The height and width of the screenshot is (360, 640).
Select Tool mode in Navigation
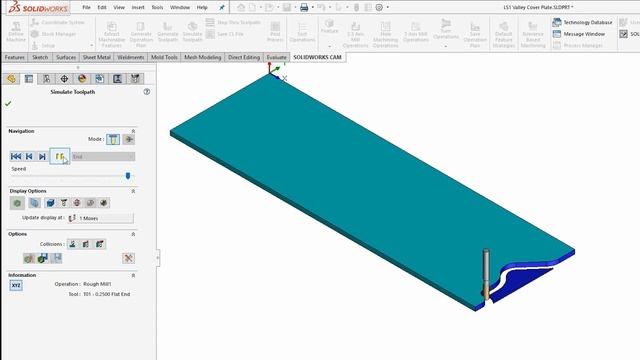pyautogui.click(x=113, y=139)
